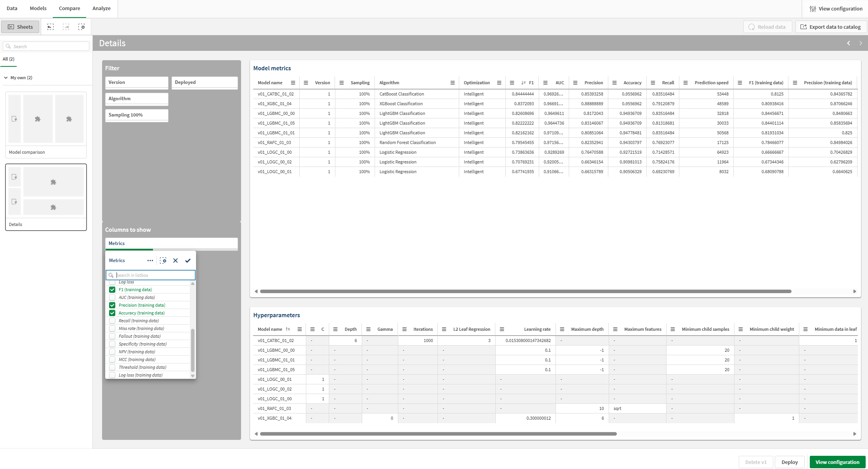Open the Algorithm filter listbox
The image size is (868, 469).
click(x=136, y=99)
